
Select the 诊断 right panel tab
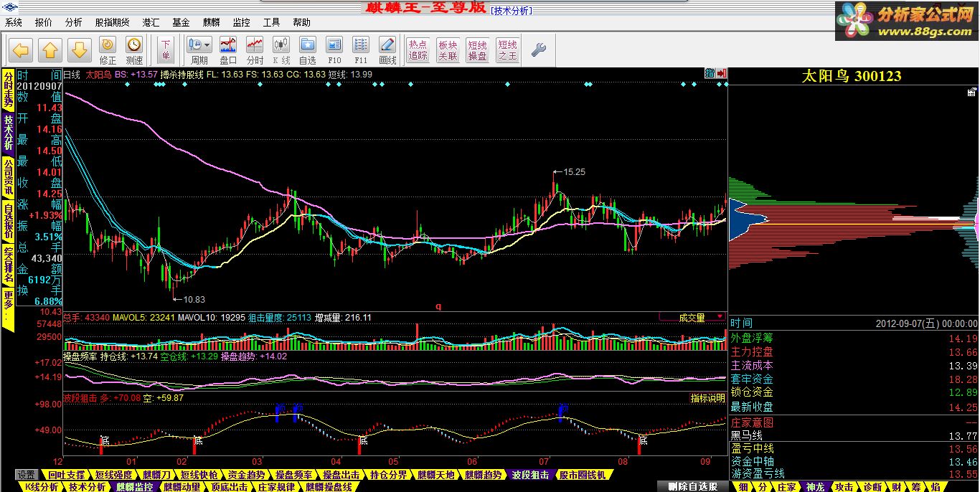872,486
